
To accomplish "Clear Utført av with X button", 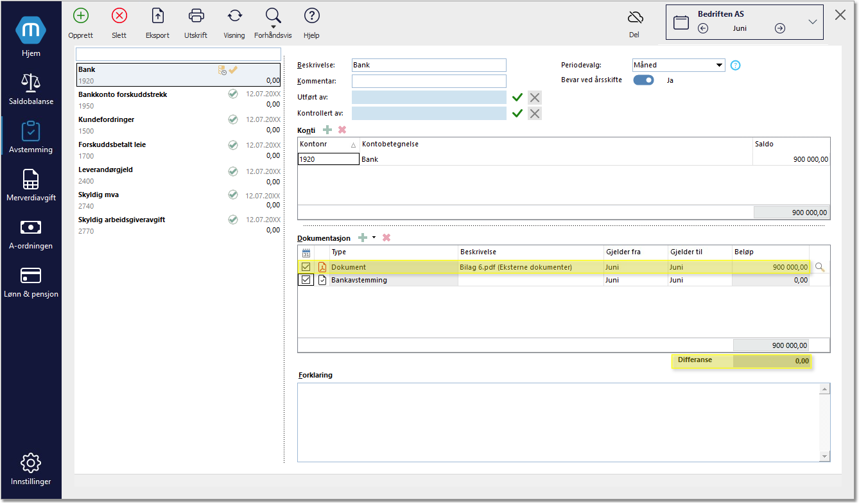I will [x=535, y=98].
